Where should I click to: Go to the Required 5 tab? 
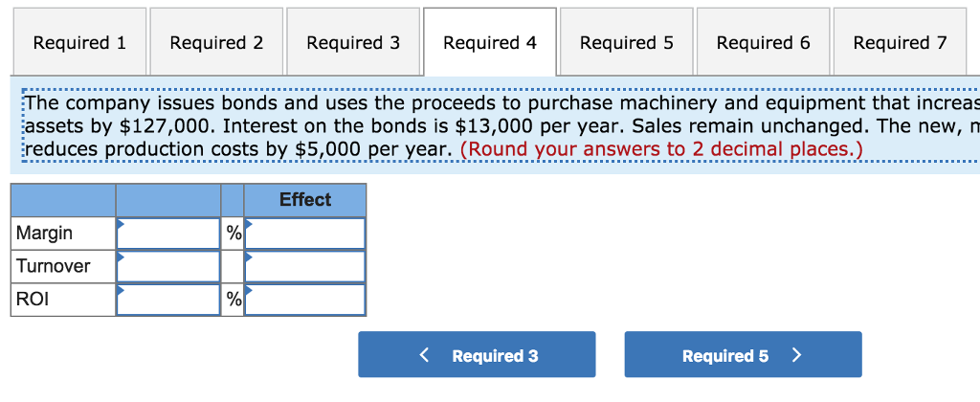coord(627,43)
